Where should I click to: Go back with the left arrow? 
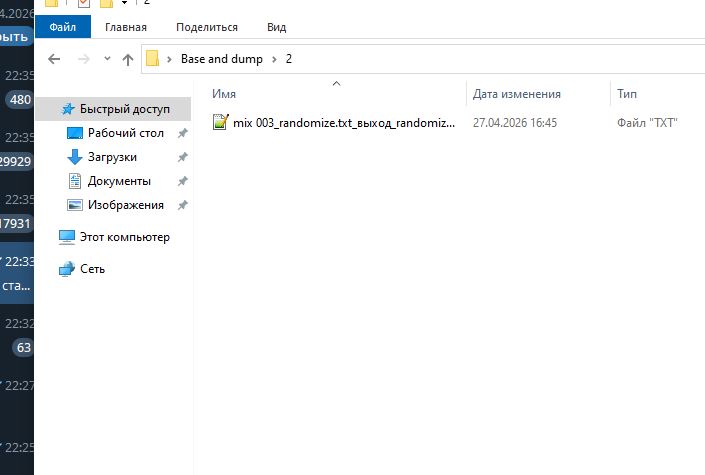54,59
